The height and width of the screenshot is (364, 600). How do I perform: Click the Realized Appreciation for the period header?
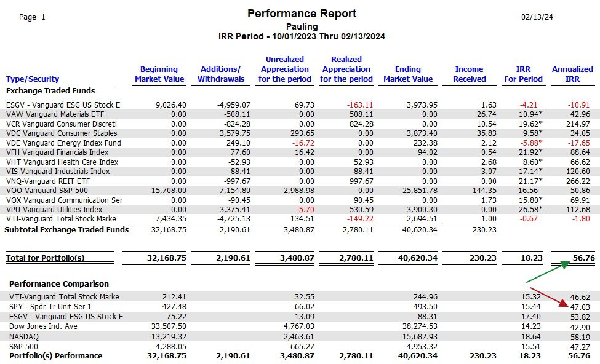[x=346, y=69]
